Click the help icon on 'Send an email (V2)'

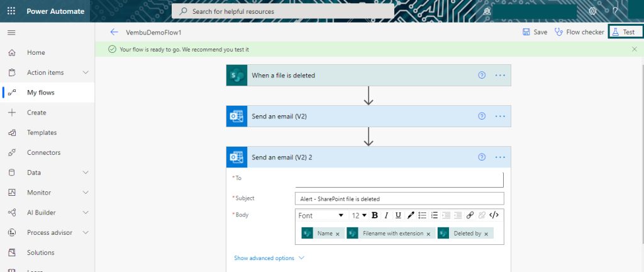click(x=482, y=116)
